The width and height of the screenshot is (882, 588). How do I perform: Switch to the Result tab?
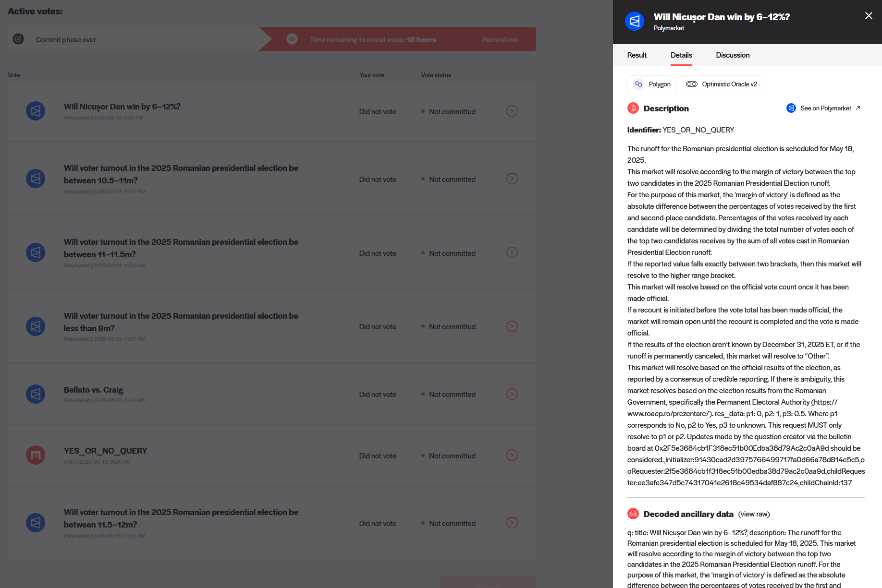(x=637, y=55)
